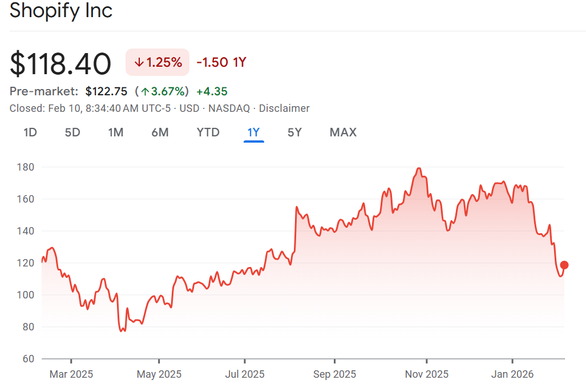Image resolution: width=586 pixels, height=392 pixels.
Task: Click the Shopify Inc title
Action: (61, 11)
